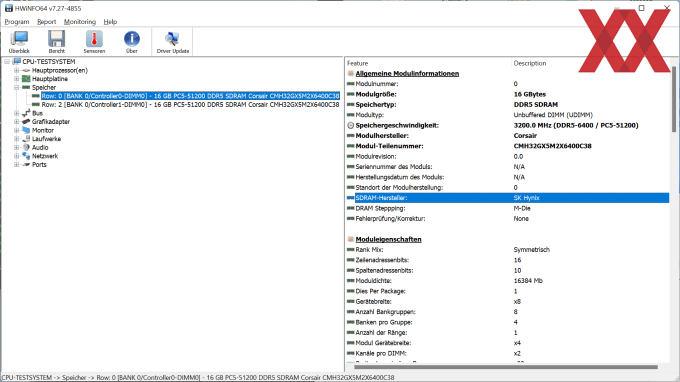
Task: Select the Banken pro Gruppe row
Action: tap(508, 323)
